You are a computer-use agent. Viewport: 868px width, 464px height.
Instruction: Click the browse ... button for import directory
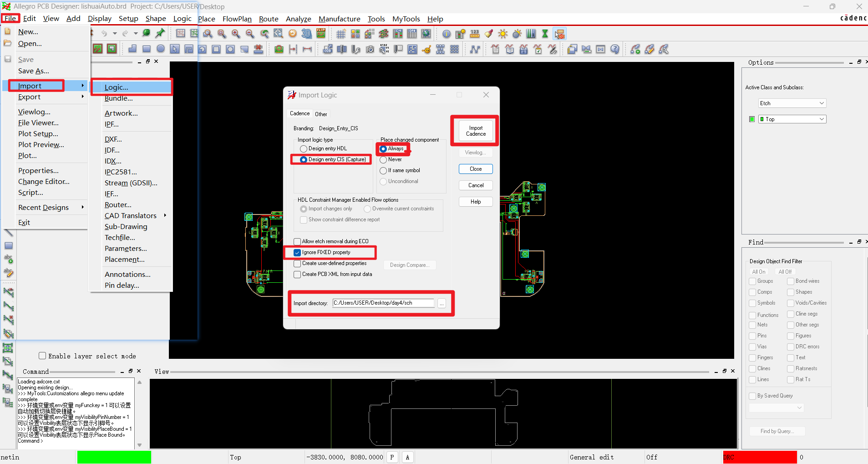point(442,303)
